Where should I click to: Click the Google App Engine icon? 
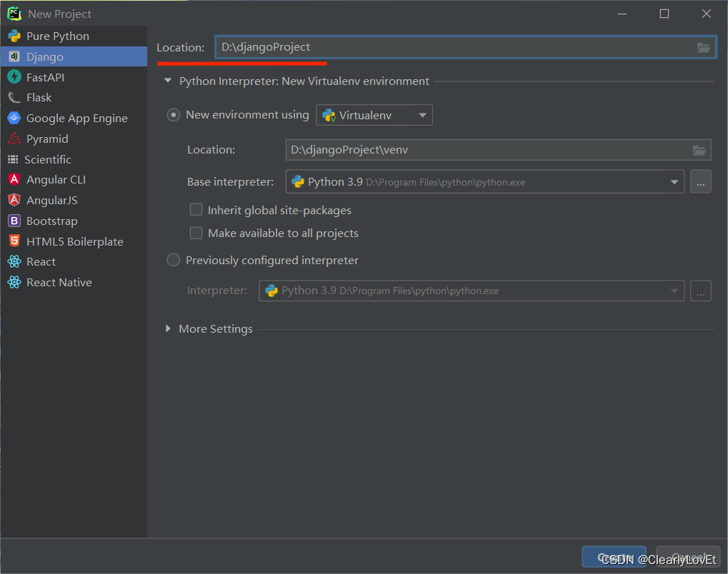click(x=14, y=118)
